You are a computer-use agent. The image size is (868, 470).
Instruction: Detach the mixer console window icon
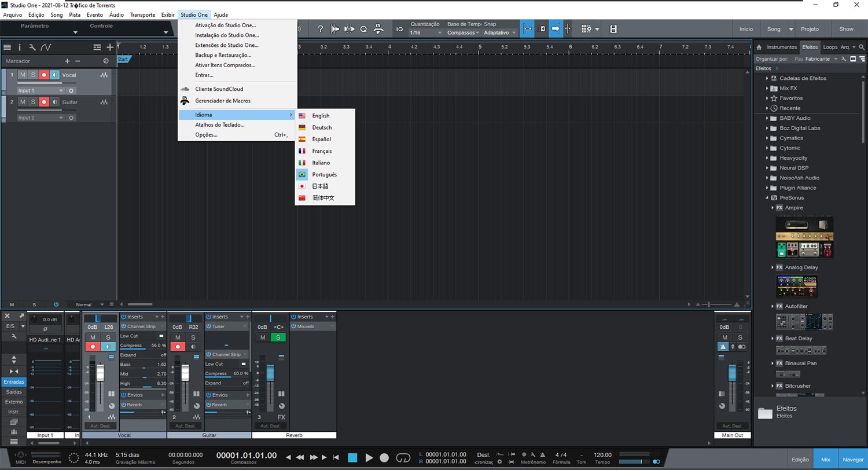(x=21, y=316)
